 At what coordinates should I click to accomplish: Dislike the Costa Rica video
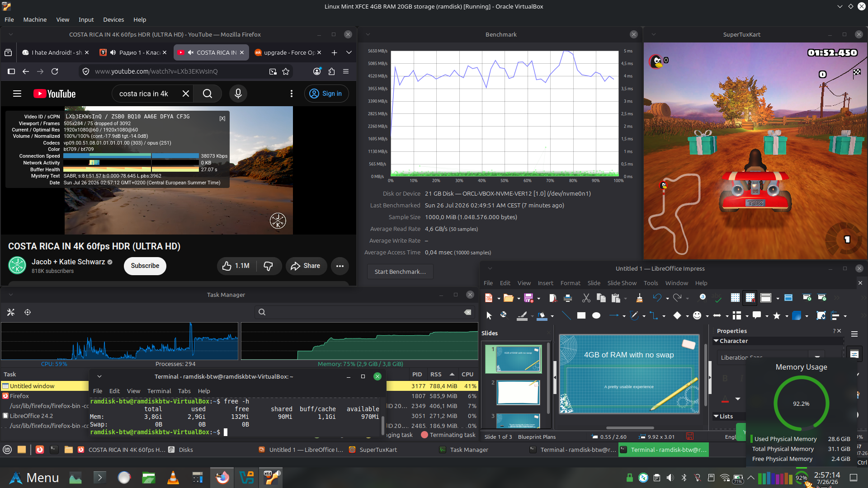pyautogui.click(x=268, y=266)
